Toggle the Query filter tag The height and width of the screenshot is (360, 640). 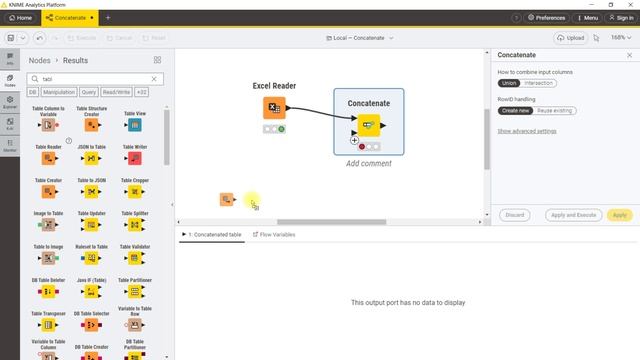pyautogui.click(x=89, y=92)
